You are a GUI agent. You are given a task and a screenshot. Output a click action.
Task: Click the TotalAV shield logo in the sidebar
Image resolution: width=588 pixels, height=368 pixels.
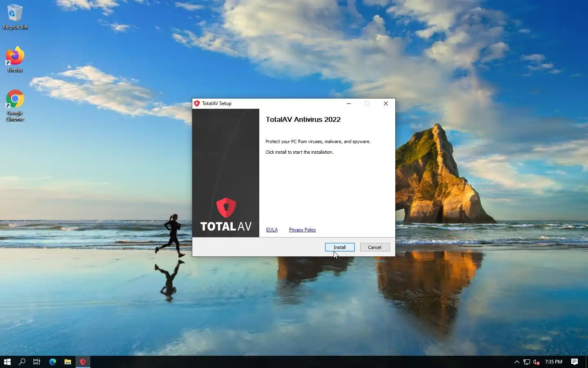click(x=226, y=207)
